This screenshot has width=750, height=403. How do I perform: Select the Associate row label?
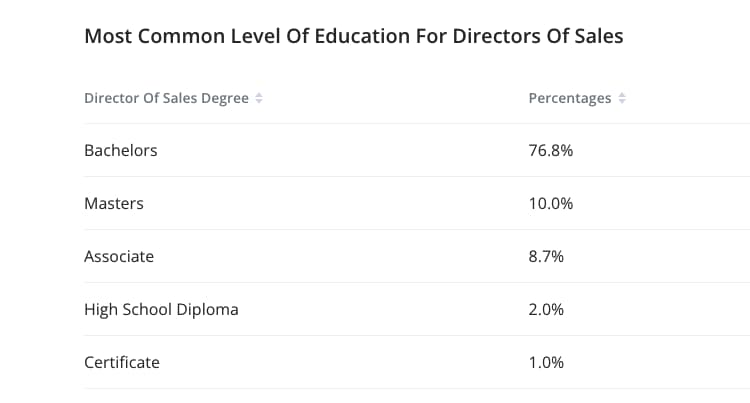point(119,256)
